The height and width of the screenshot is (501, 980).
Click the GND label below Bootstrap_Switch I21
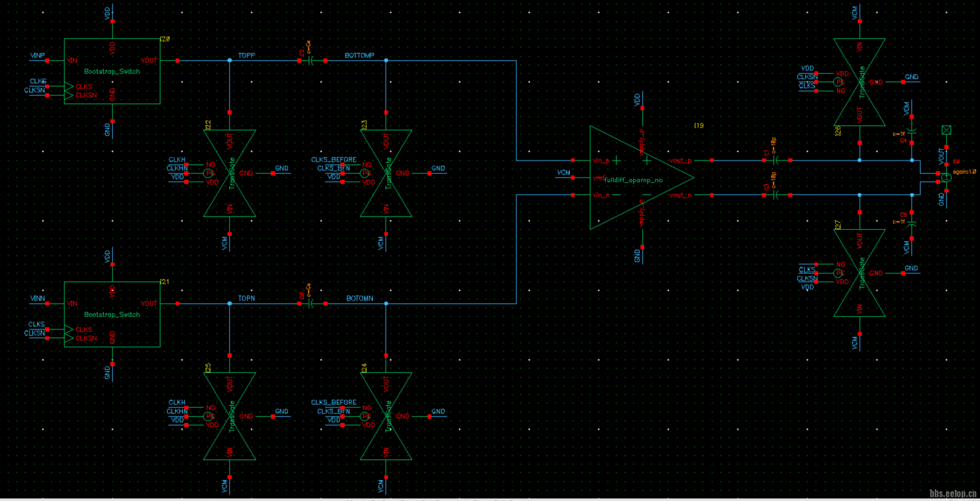[108, 373]
